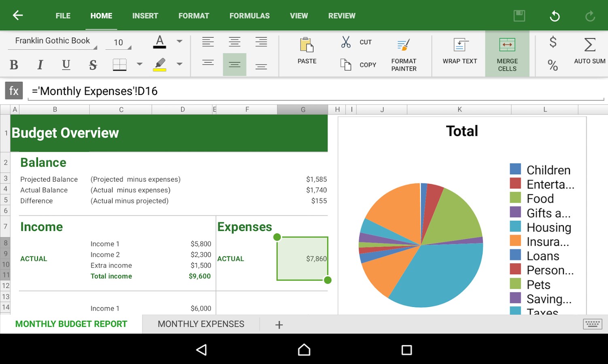Open the font color dropdown arrow

[x=179, y=42]
